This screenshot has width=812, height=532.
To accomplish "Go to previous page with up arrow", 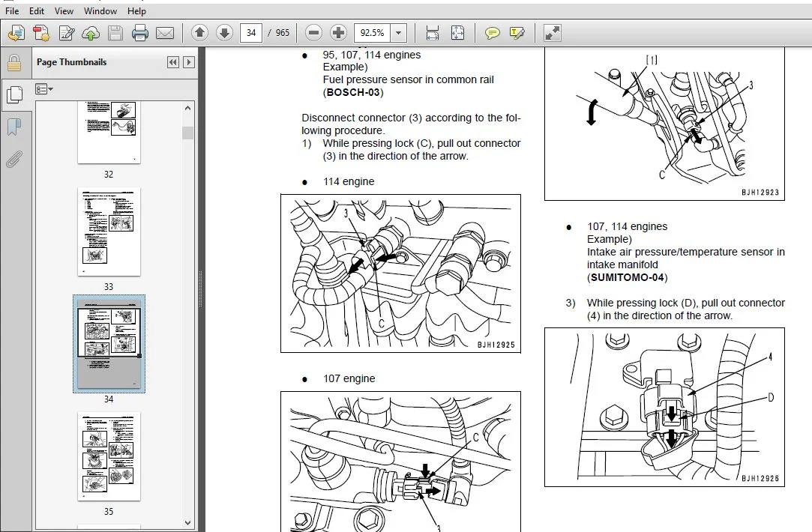I will click(x=199, y=33).
